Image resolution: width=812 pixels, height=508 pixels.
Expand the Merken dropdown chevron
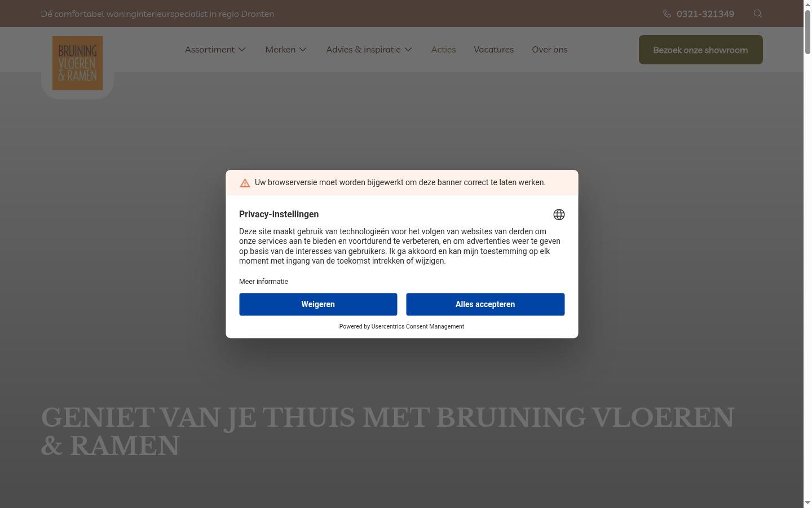point(303,50)
